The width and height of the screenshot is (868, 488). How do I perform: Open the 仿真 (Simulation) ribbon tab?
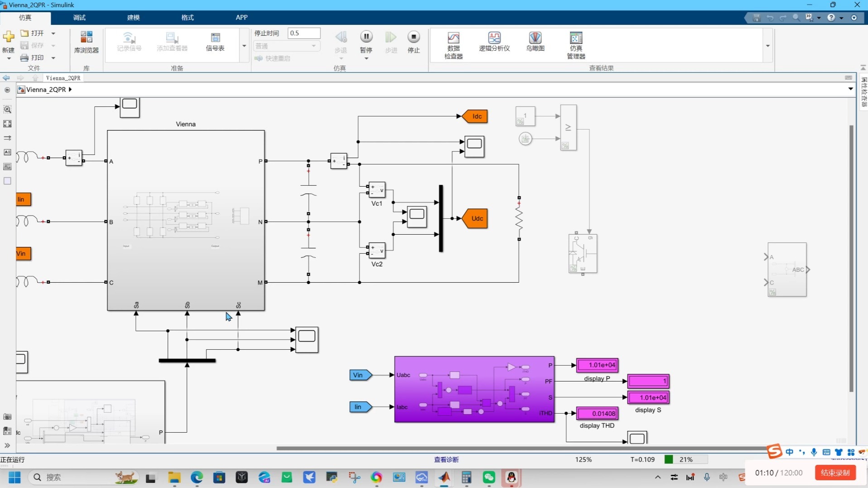point(25,18)
